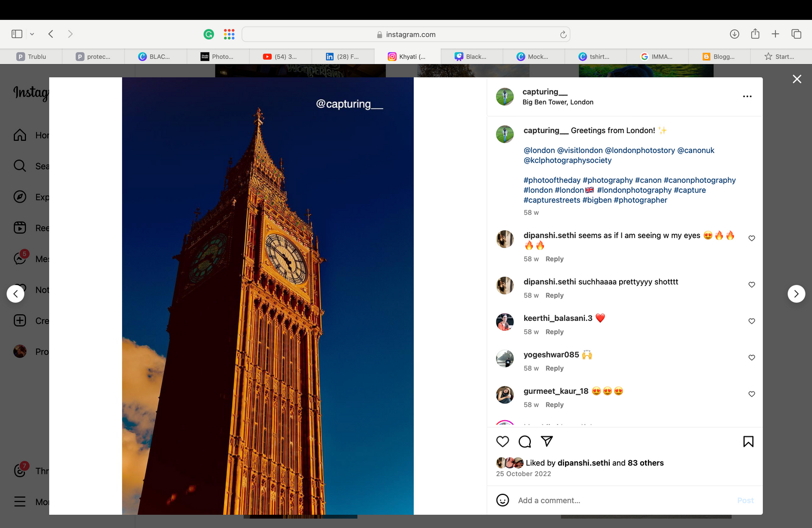Image resolution: width=812 pixels, height=528 pixels.
Task: Open the three-dot post options menu
Action: coord(747,97)
